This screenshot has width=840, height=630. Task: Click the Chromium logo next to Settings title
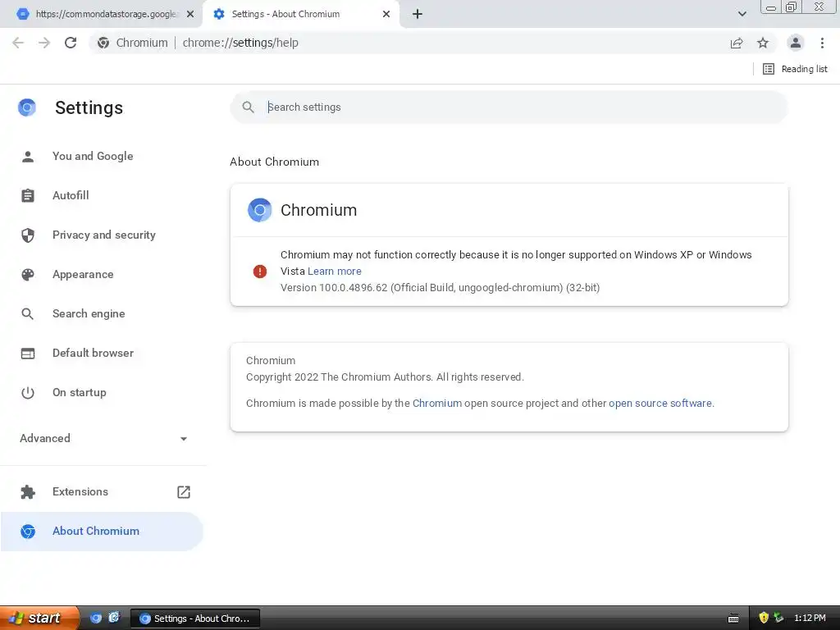click(x=27, y=107)
